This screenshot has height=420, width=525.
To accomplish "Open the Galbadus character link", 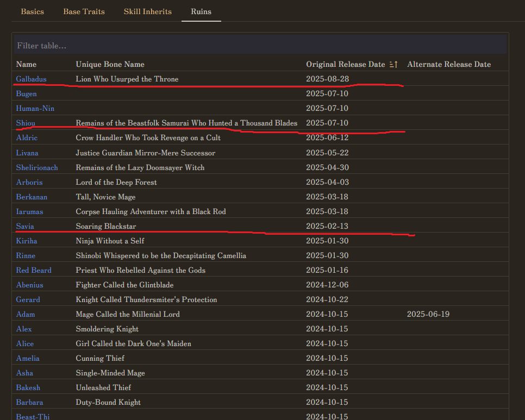I will pos(31,79).
